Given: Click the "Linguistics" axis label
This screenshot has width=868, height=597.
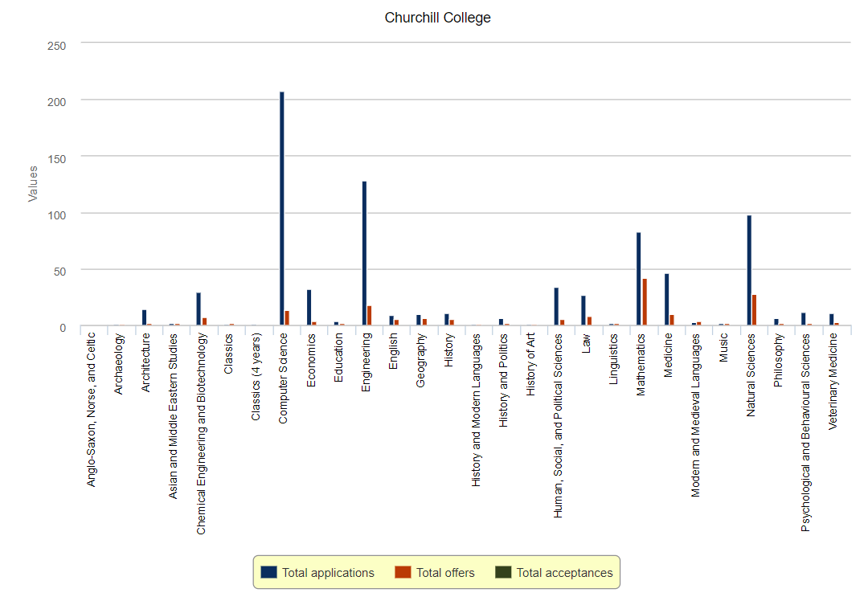Looking at the screenshot, I should click(612, 359).
